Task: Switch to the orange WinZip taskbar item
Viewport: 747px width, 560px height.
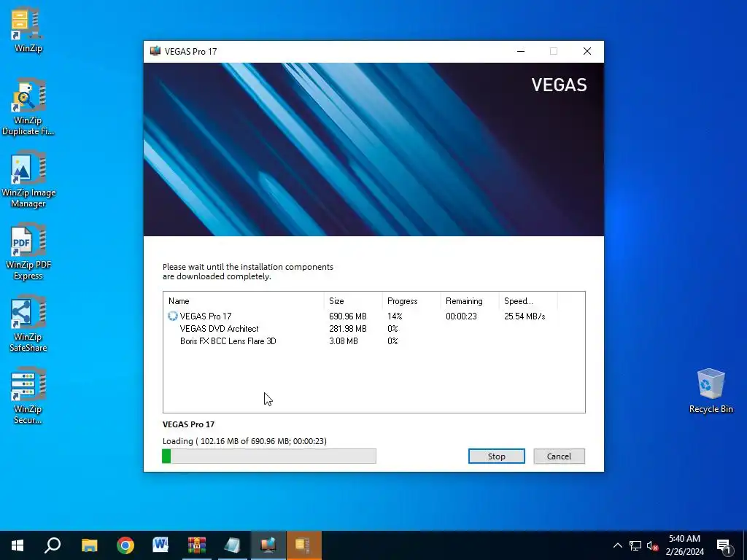Action: (x=304, y=545)
